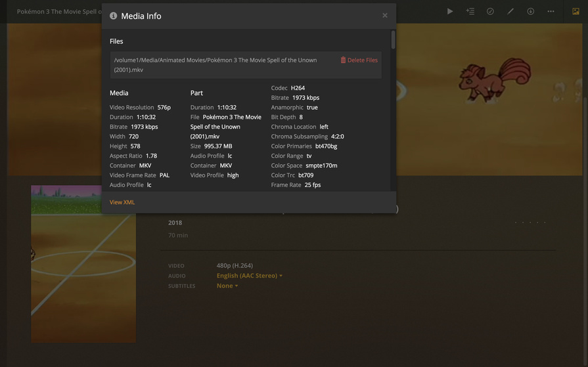Click the 480p (H.264) video value
588x367 pixels.
(235, 265)
